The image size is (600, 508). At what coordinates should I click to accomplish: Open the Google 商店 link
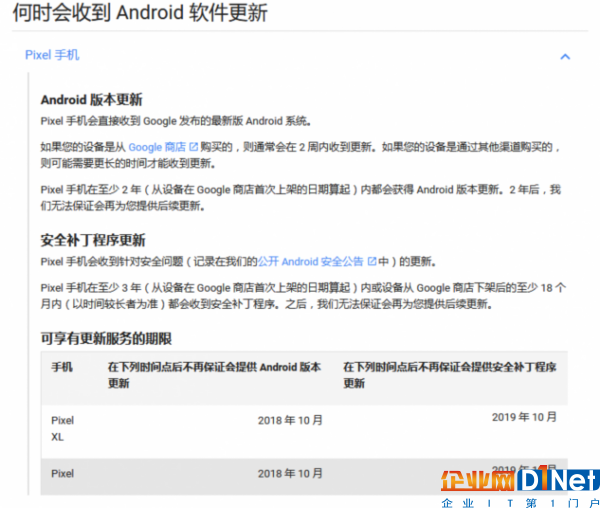[157, 147]
